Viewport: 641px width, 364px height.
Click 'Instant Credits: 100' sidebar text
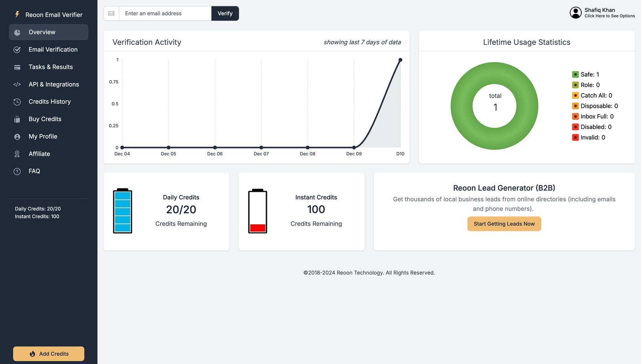[x=37, y=217]
